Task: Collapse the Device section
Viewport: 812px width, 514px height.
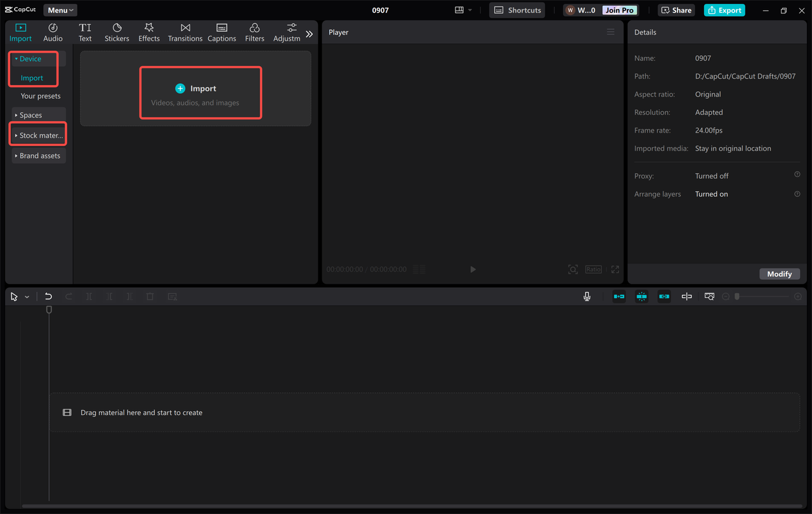Action: [39, 59]
